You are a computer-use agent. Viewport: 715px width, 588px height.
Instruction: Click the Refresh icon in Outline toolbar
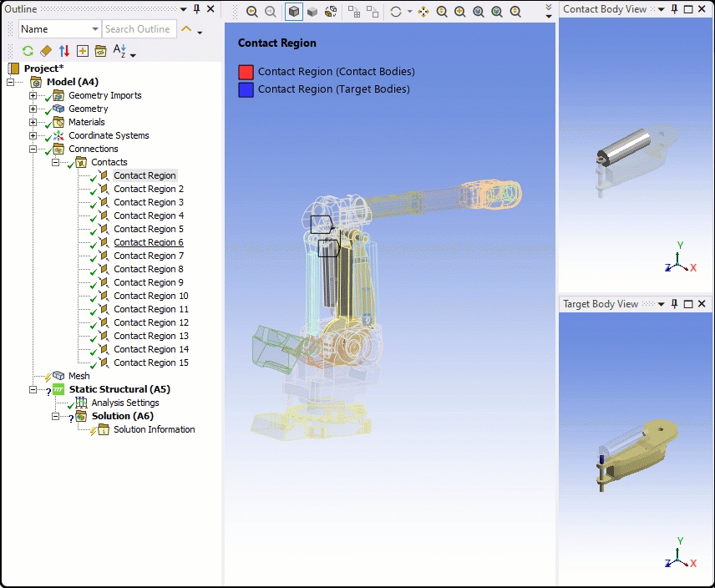(x=28, y=51)
